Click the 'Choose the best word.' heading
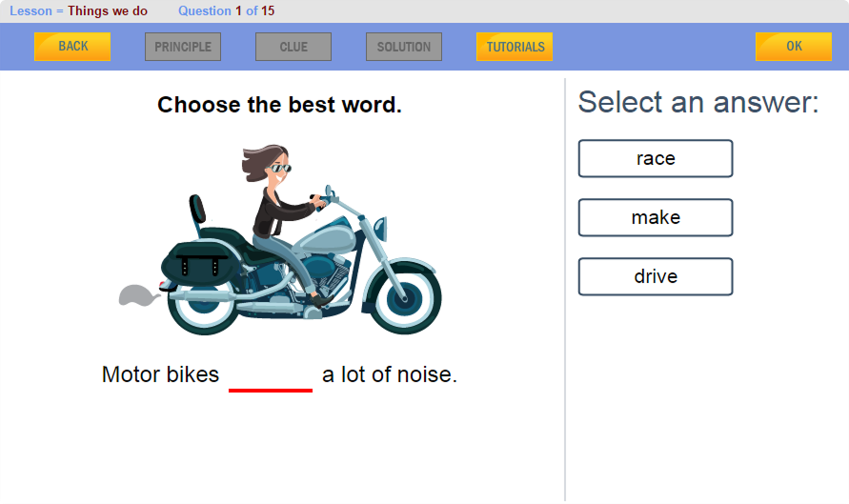 279,105
